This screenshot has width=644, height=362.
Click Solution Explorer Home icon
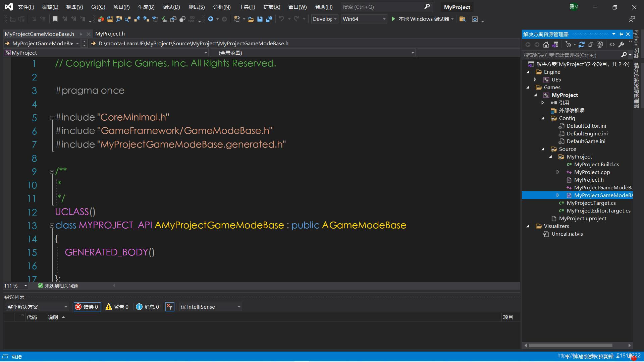coord(546,45)
